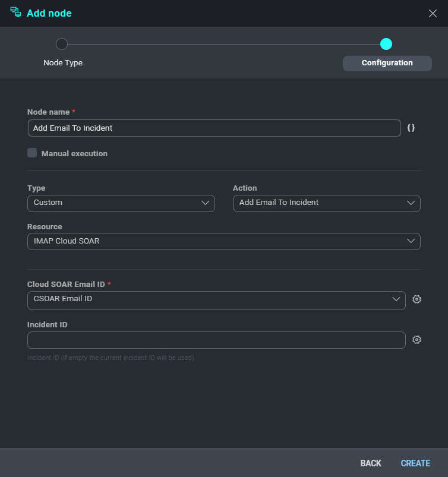Image resolution: width=448 pixels, height=477 pixels.
Task: Click CREATE to add the node
Action: (415, 463)
